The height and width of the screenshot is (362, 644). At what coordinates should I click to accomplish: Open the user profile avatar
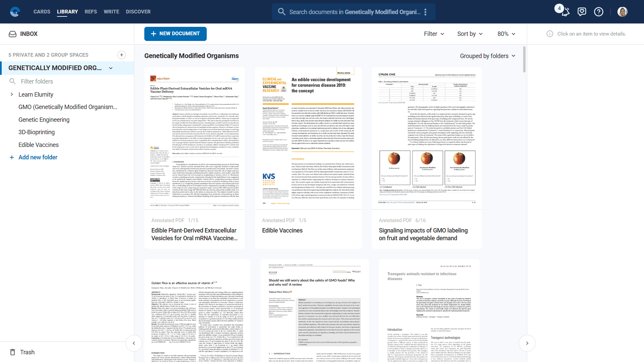(622, 12)
